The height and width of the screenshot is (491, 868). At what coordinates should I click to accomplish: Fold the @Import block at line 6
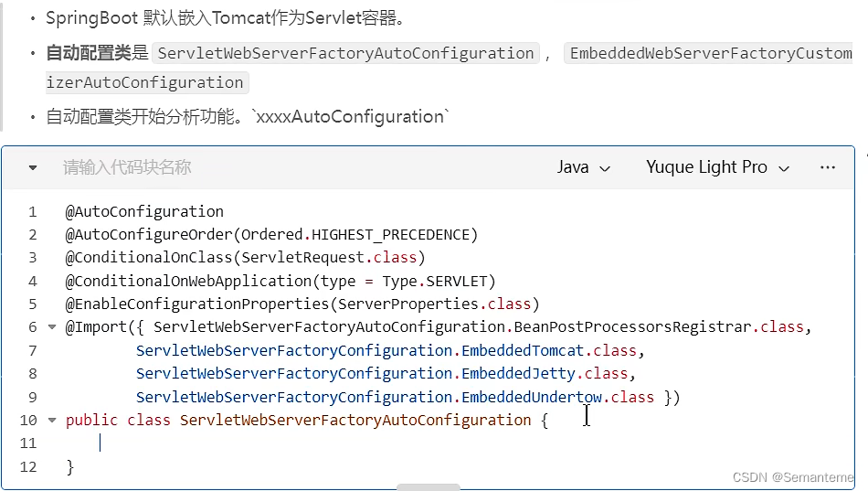[x=52, y=327]
